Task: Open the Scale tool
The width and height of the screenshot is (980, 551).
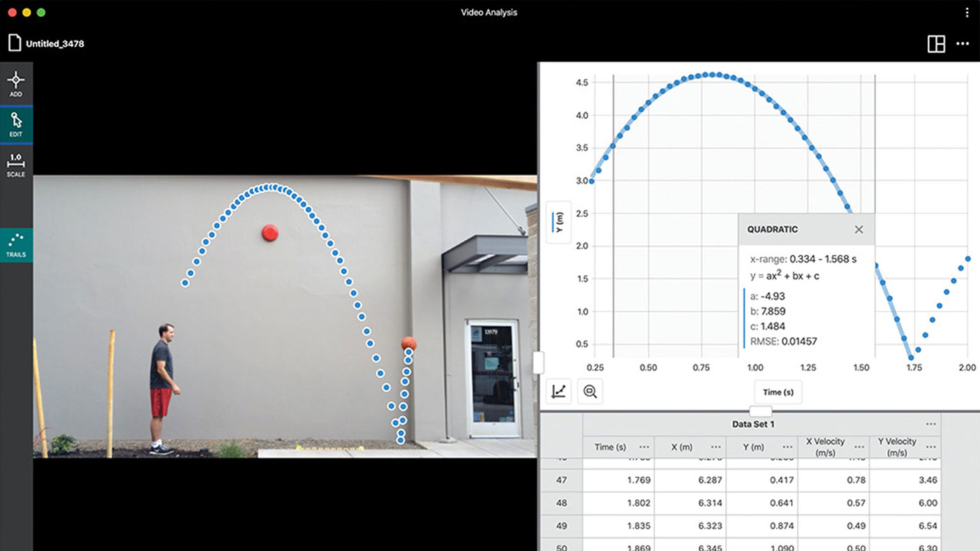Action: coord(16,163)
